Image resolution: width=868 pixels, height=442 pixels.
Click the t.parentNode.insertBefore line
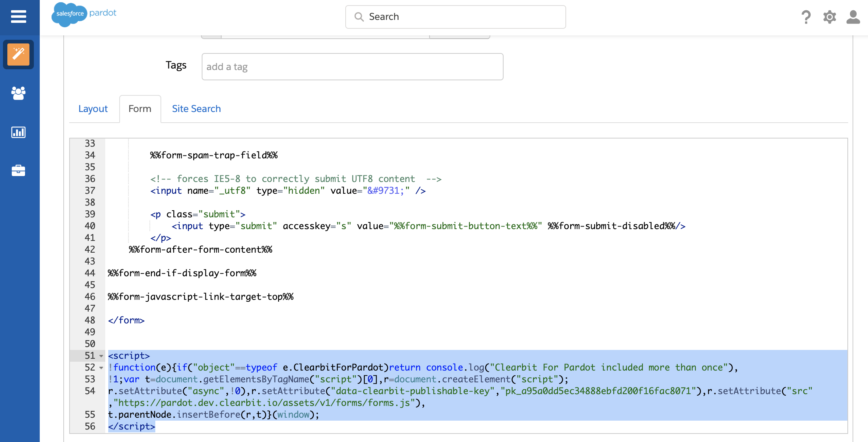(x=214, y=414)
